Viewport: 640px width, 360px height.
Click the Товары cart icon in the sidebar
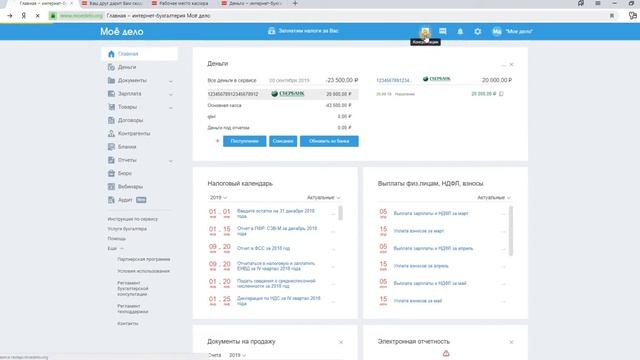(x=111, y=107)
